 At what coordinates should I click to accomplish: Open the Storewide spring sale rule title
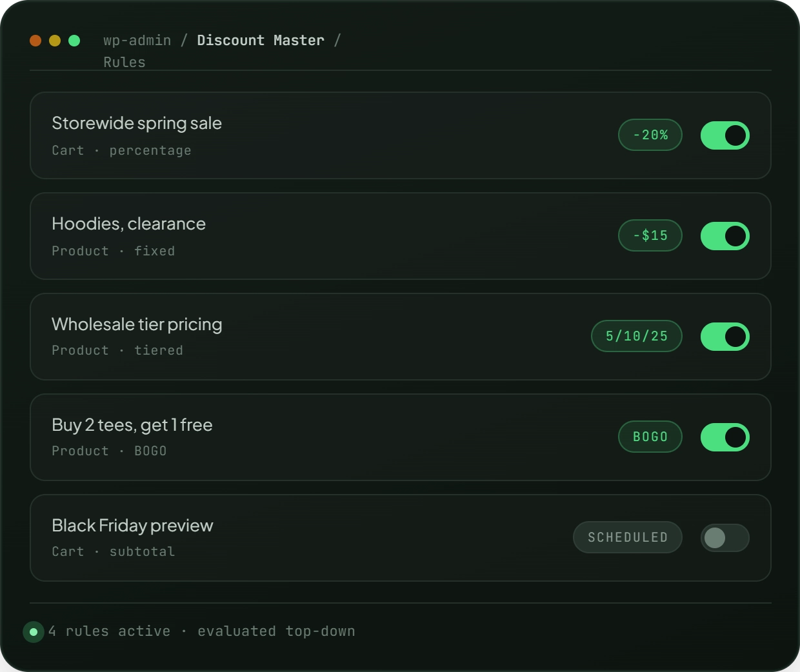(137, 123)
